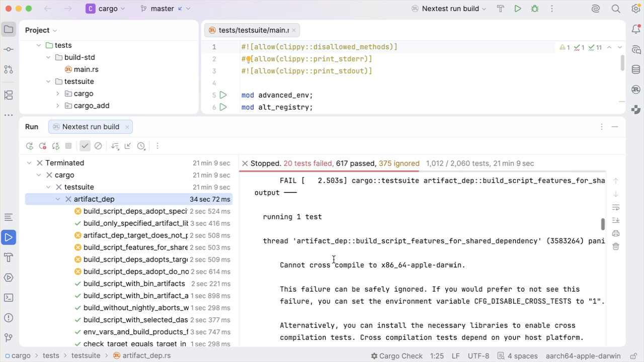Collapse the artifact_dep test node
The width and height of the screenshot is (644, 362).
(x=58, y=199)
